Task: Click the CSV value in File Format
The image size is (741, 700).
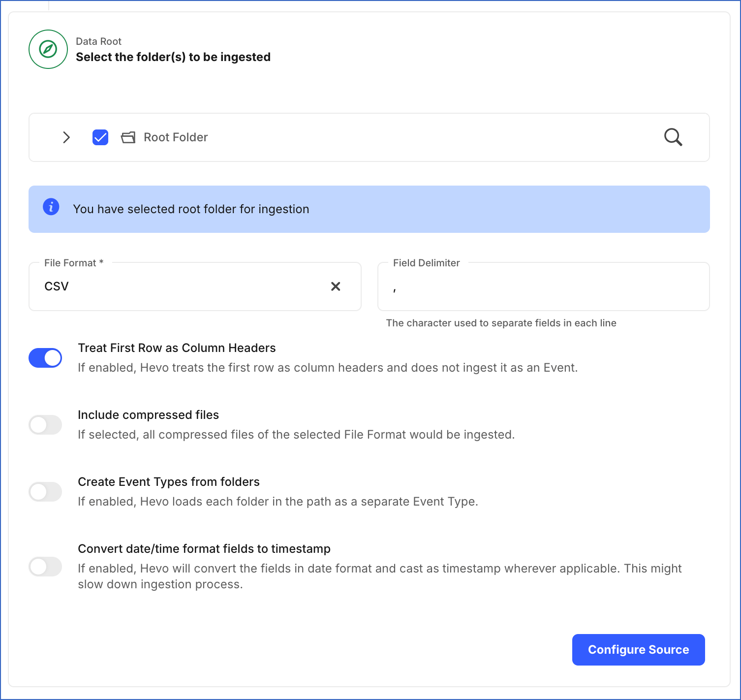Action: point(56,286)
